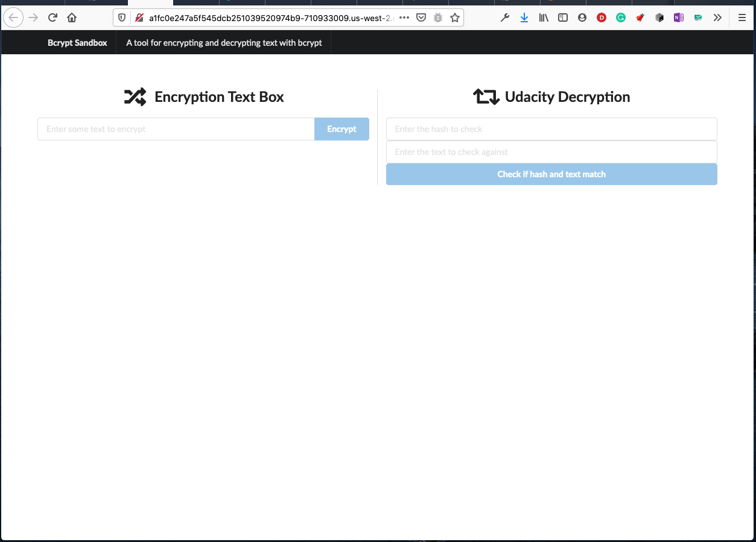Image resolution: width=756 pixels, height=542 pixels.
Task: Reload the page with the refresh icon
Action: coord(52,17)
